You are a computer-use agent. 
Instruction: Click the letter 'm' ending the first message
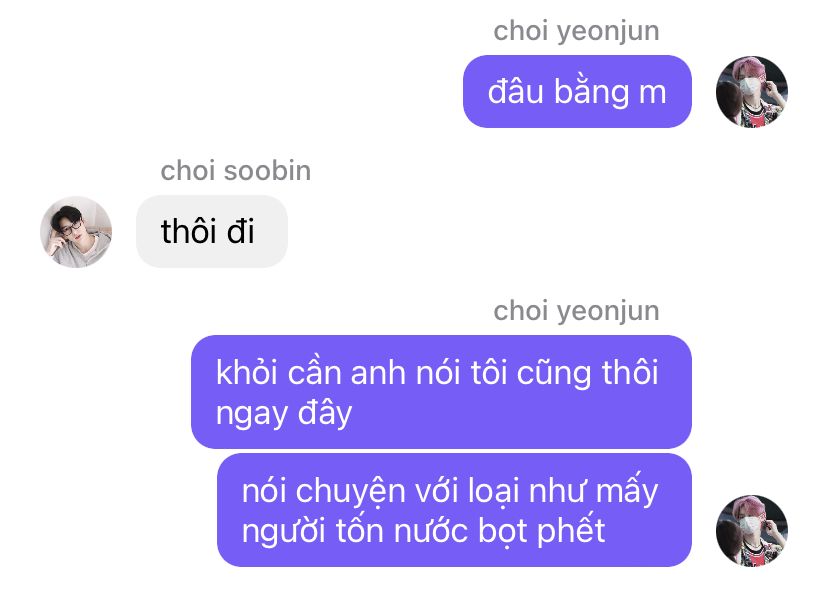pyautogui.click(x=653, y=93)
